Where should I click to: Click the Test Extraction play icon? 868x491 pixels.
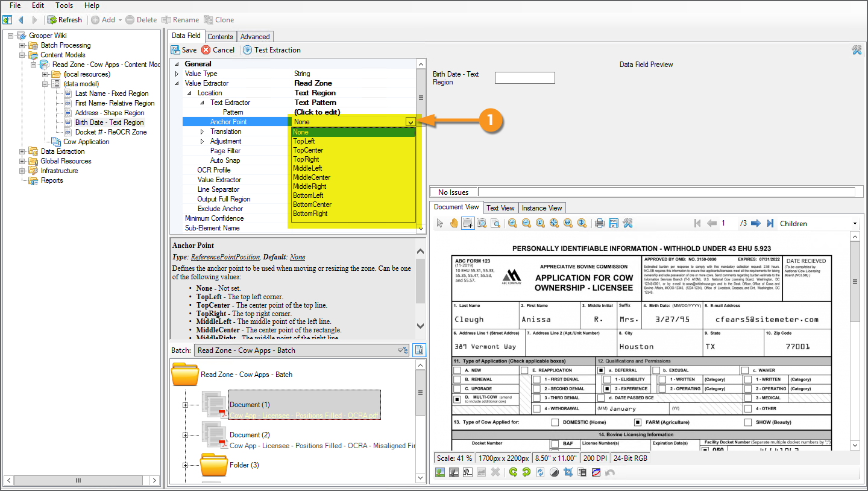[248, 50]
